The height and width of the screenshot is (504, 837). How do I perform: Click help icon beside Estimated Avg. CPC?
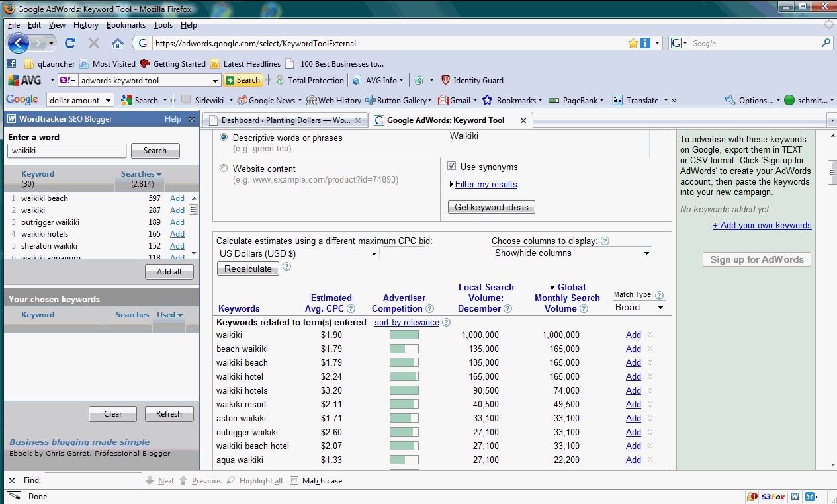[351, 309]
